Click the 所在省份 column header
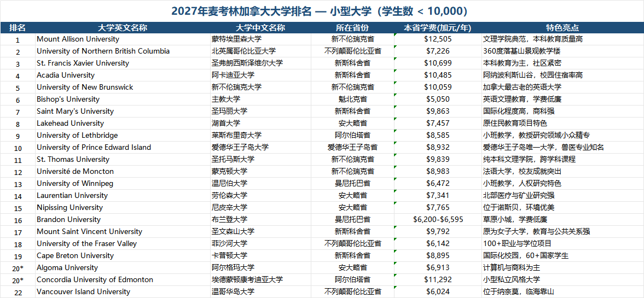 (352, 28)
